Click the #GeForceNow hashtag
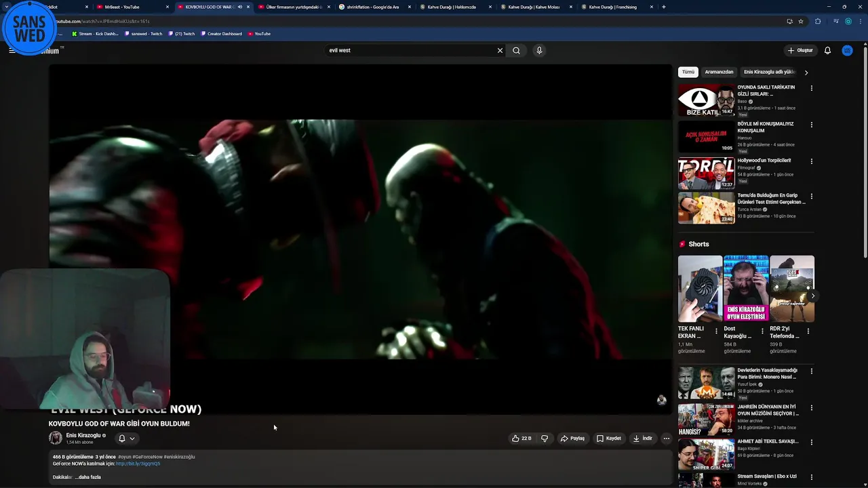 (147, 457)
